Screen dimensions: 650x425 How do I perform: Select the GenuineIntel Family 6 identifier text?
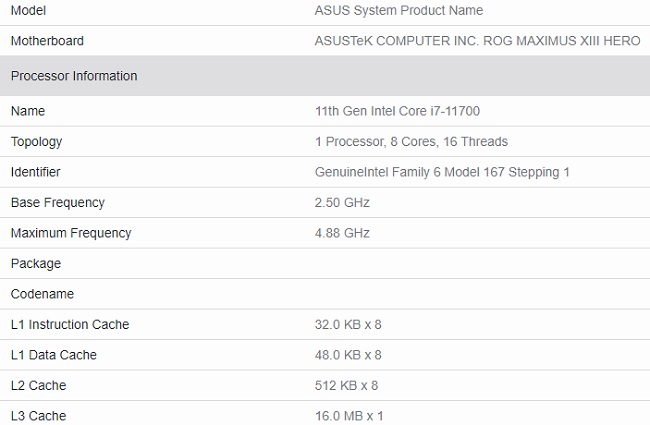coord(377,172)
